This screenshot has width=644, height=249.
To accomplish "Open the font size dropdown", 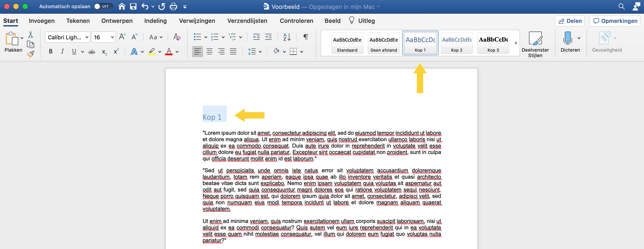I will coord(112,37).
